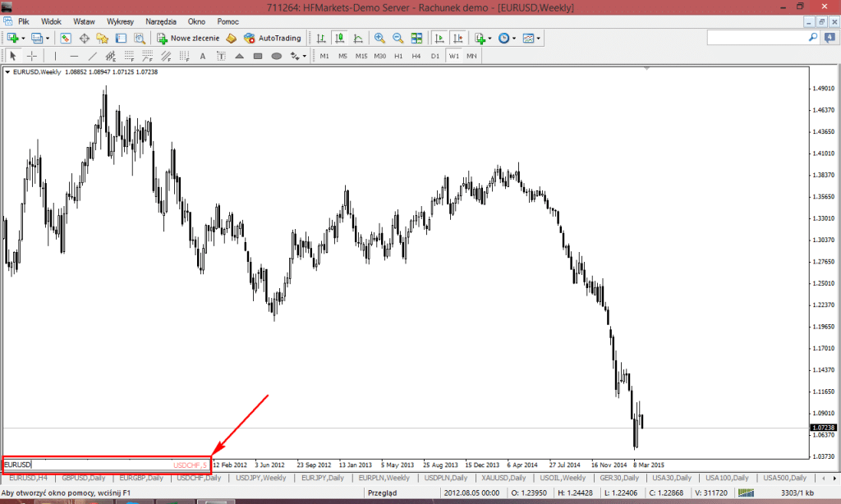Click the EURUSD symbol input field
841x504 pixels.
[x=82, y=465]
